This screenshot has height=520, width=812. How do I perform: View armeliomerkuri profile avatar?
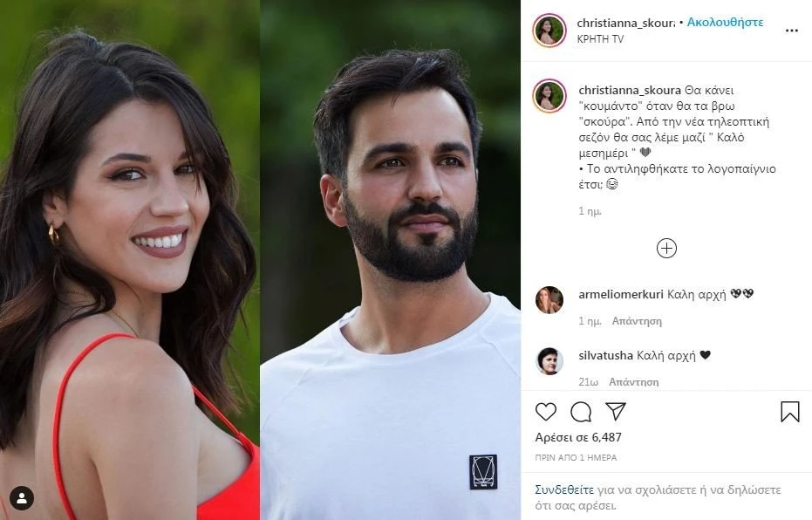[x=549, y=300]
